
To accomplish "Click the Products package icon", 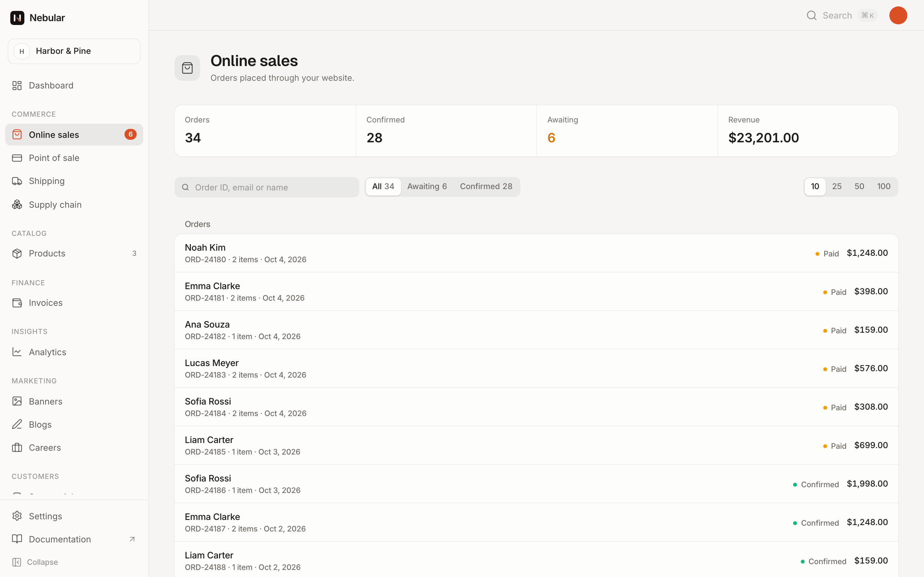I will coord(17,253).
